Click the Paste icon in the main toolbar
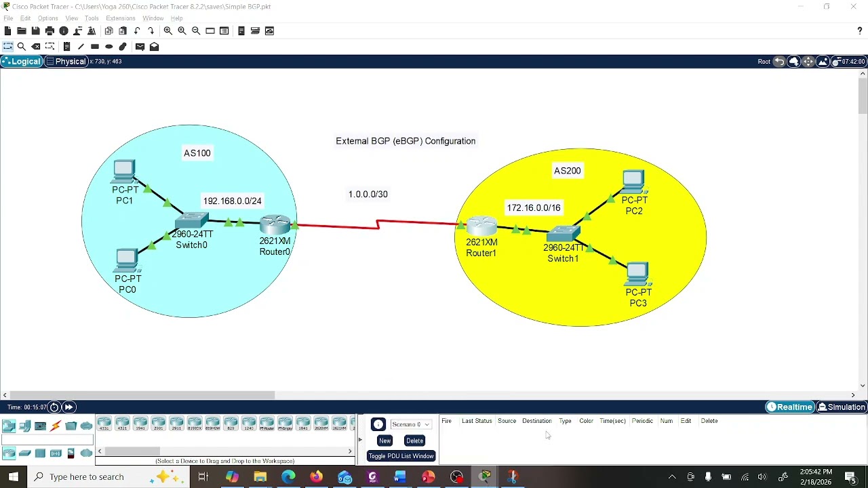The width and height of the screenshot is (868, 488). click(123, 31)
